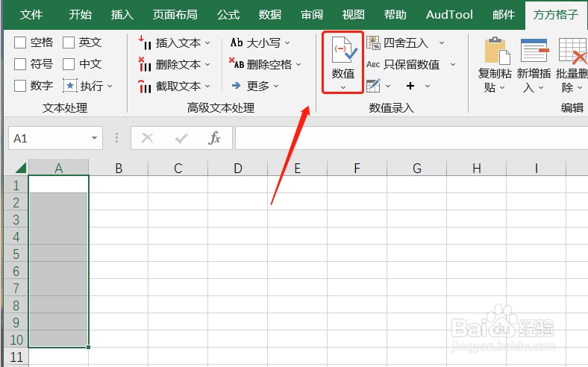Click the 更多 button label
The image size is (588, 367).
click(258, 86)
